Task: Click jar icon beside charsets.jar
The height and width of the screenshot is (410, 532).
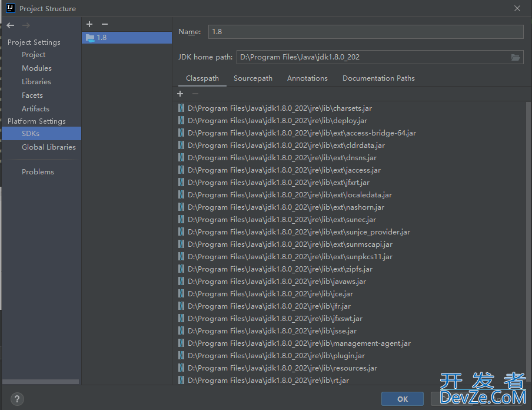Action: tap(181, 108)
